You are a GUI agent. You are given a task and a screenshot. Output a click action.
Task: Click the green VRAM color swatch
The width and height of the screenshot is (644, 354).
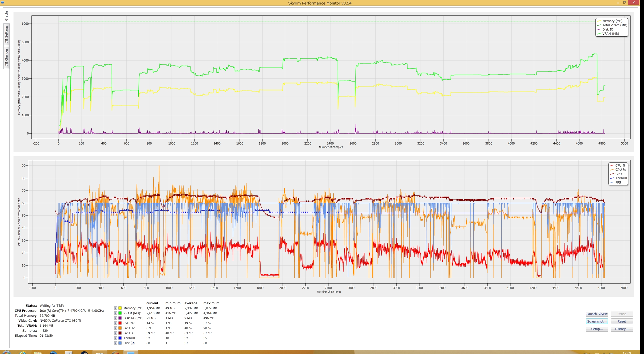point(120,313)
